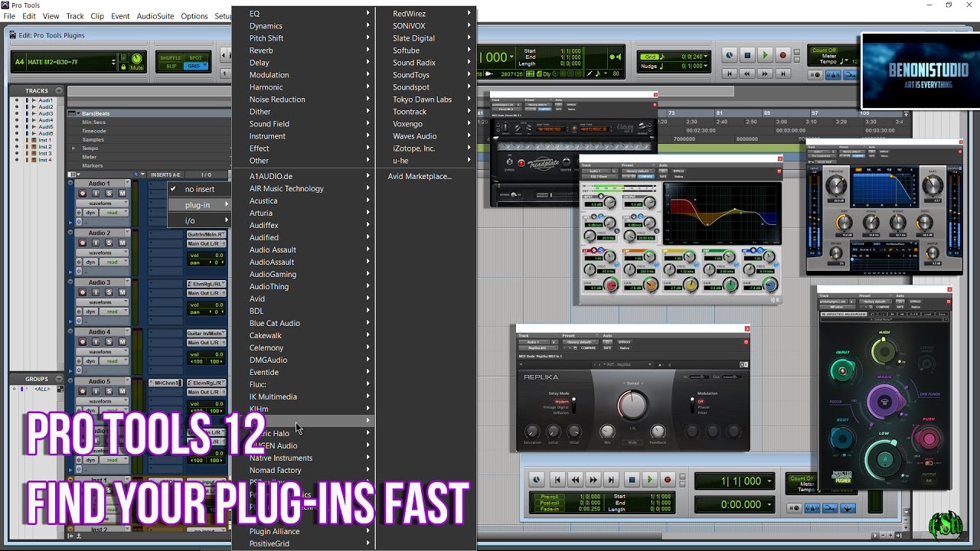
Task: Click Go to End in the floating Transport window
Action: tap(611, 480)
